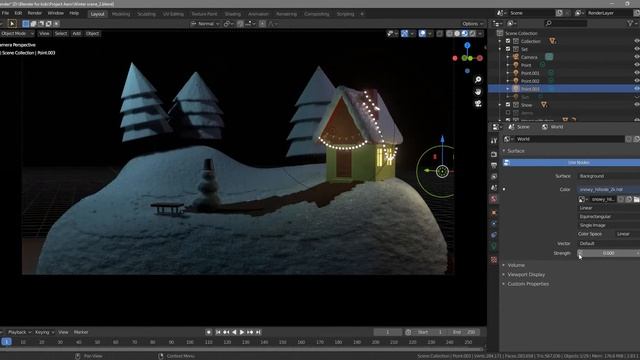Open the Window menu
640x360 pixels.
pyautogui.click(x=56, y=13)
